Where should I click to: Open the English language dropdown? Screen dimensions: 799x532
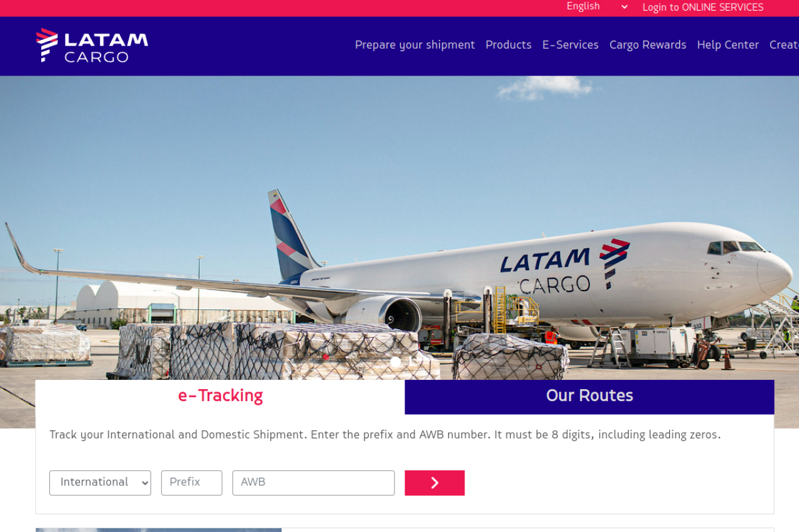click(x=597, y=7)
